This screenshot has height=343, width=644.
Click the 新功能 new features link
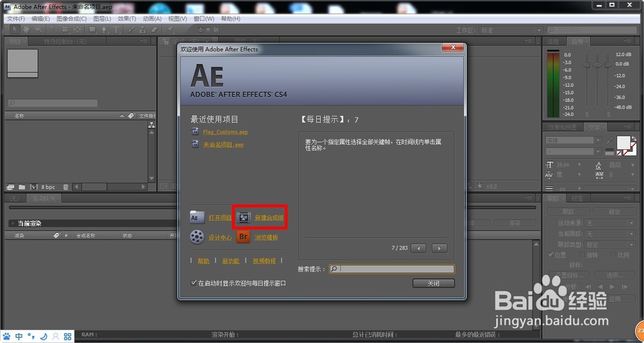(231, 261)
